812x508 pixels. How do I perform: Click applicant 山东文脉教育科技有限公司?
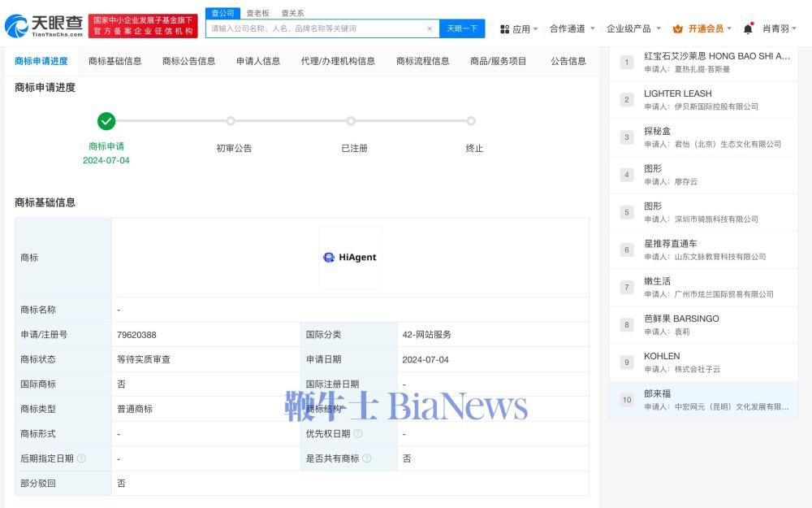tap(719, 257)
